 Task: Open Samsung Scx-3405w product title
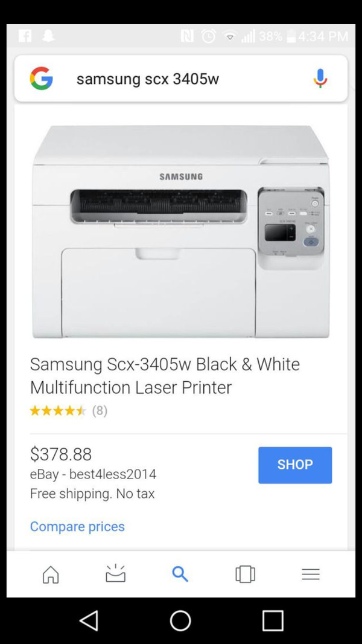(165, 376)
